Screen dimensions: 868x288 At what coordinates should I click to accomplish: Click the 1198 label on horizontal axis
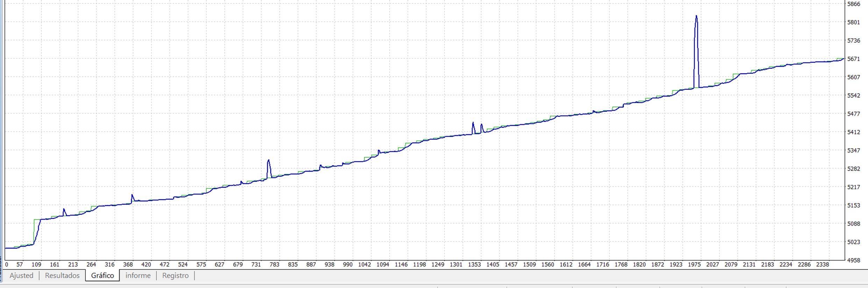419,265
